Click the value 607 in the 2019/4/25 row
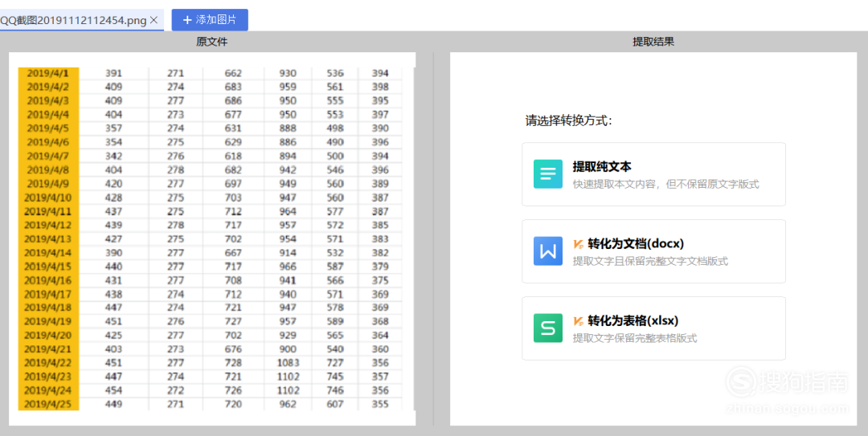868x436 pixels. 335,404
